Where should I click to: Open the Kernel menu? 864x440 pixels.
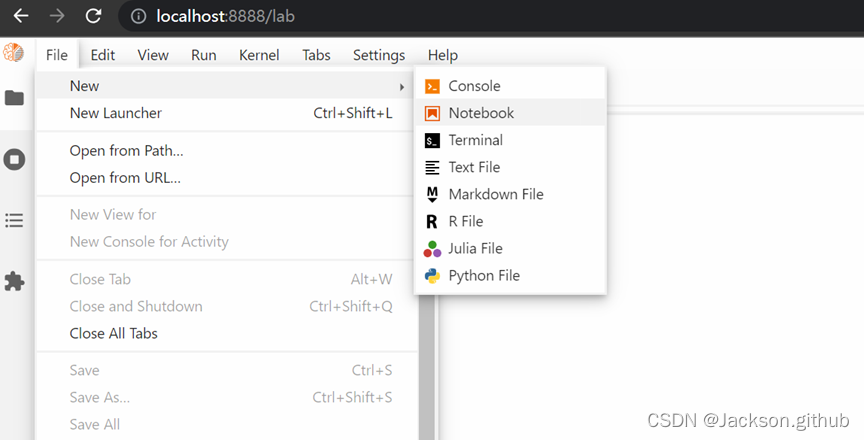tap(259, 55)
